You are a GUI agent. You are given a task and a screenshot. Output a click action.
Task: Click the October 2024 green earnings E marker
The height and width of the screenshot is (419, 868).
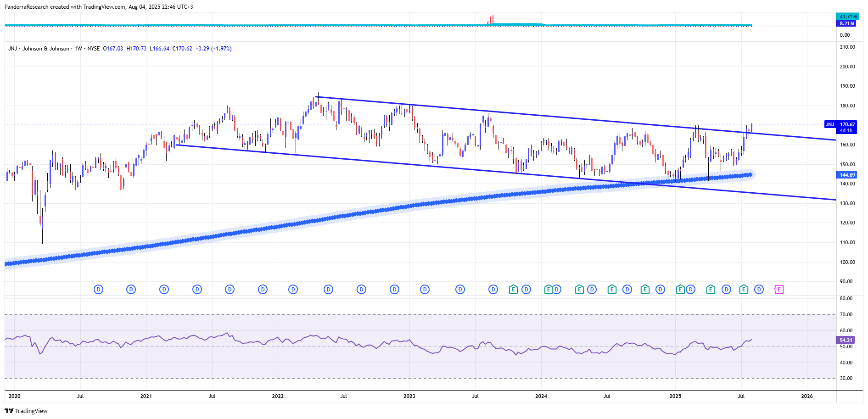(645, 290)
